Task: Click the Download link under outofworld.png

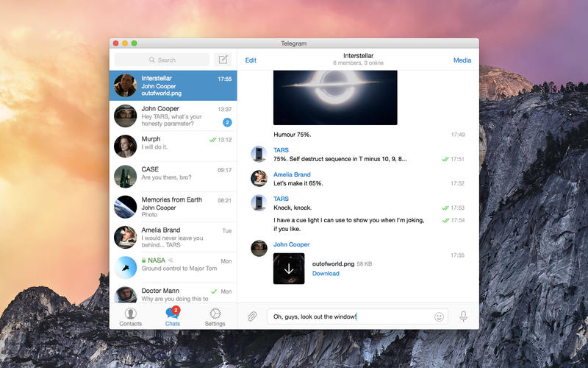Action: [x=326, y=274]
